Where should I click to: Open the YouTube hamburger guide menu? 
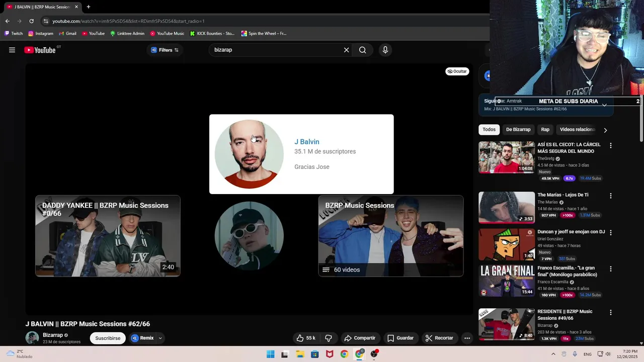(x=12, y=50)
